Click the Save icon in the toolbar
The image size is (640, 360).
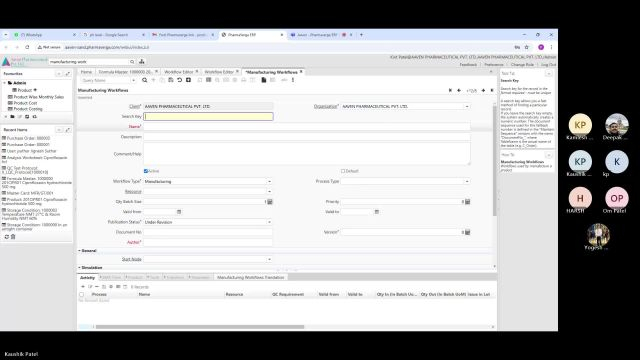tap(171, 80)
